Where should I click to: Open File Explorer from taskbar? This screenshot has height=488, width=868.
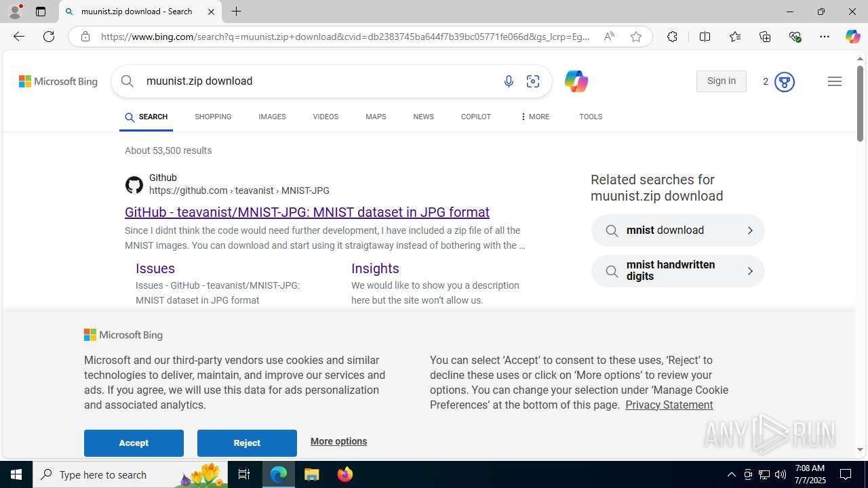312,474
